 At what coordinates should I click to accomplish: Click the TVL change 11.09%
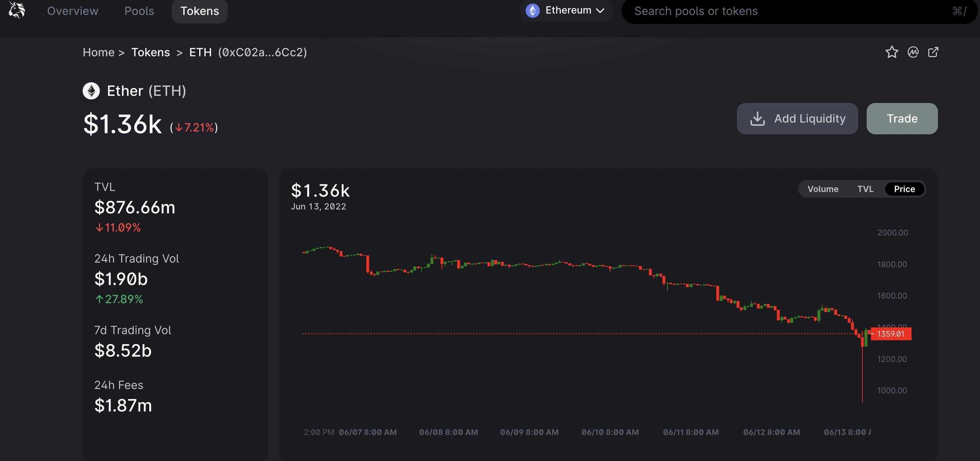[118, 227]
